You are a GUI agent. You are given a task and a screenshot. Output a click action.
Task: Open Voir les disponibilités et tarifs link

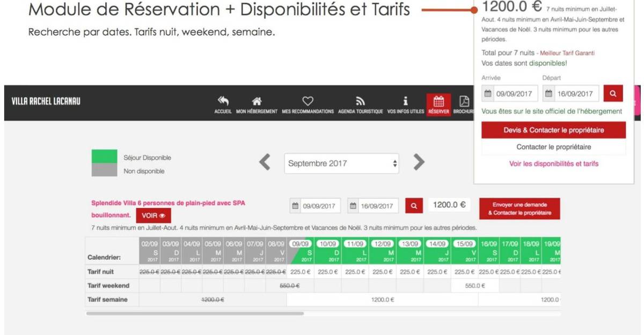click(x=553, y=164)
